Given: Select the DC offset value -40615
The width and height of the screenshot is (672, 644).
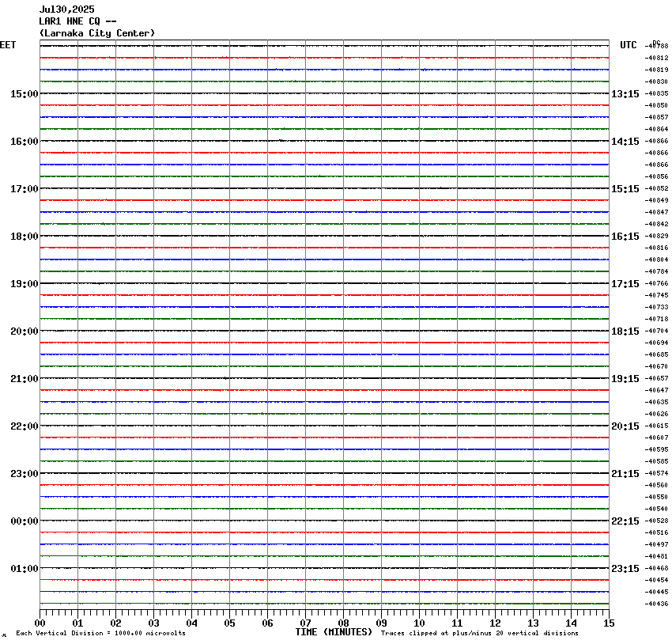Looking at the screenshot, I should click(x=656, y=426).
